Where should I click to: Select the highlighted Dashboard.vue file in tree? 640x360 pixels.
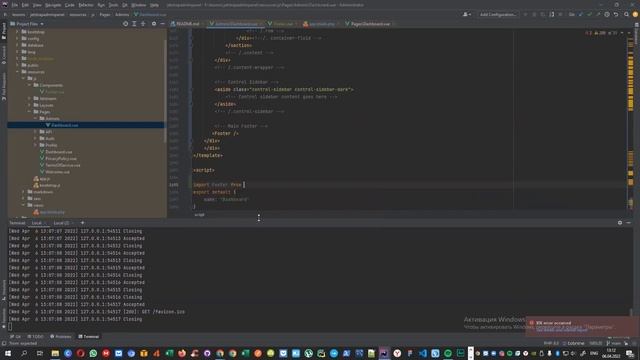click(86, 125)
